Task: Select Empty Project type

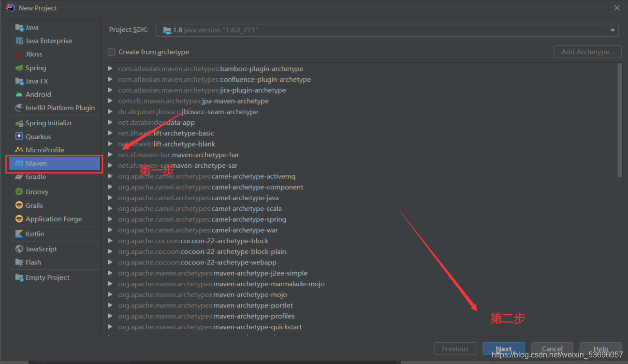Action: click(x=54, y=277)
